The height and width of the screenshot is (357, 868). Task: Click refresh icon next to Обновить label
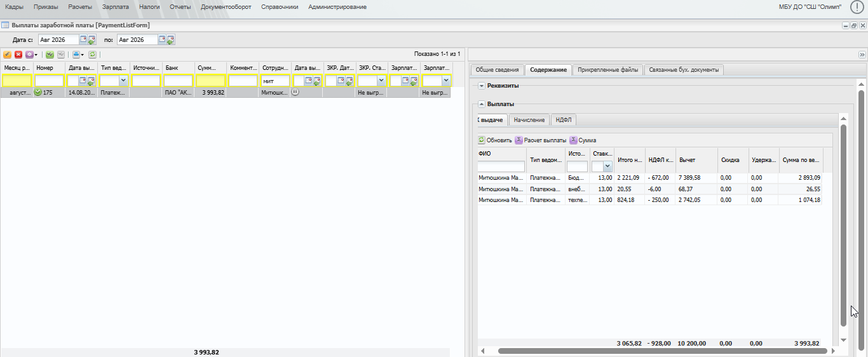[482, 140]
